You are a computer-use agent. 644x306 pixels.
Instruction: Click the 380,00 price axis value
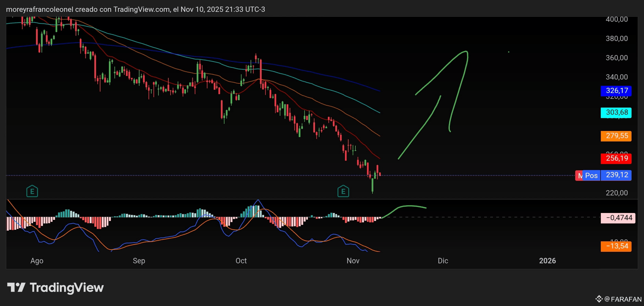click(617, 39)
